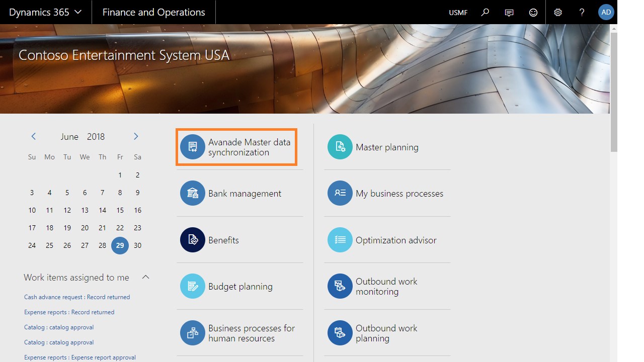This screenshot has width=644, height=362.
Task: Click the vertical page scrollbar thumb
Action: pos(613,92)
